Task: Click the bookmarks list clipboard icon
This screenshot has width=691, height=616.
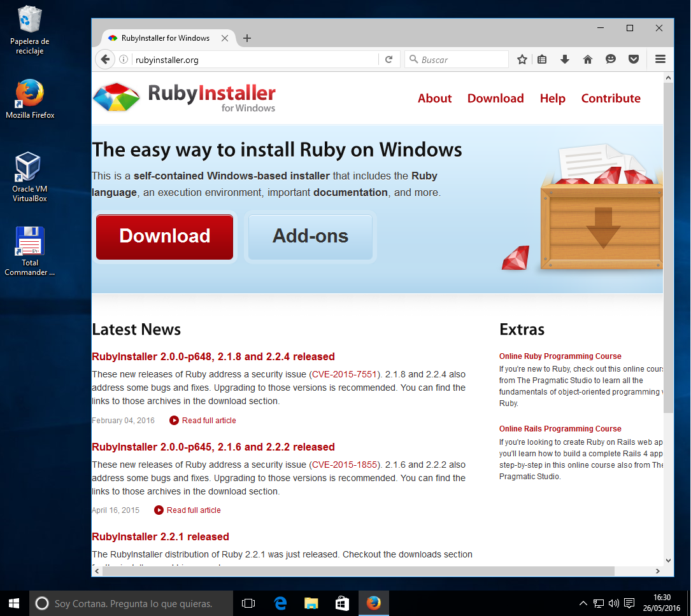Action: coord(541,59)
